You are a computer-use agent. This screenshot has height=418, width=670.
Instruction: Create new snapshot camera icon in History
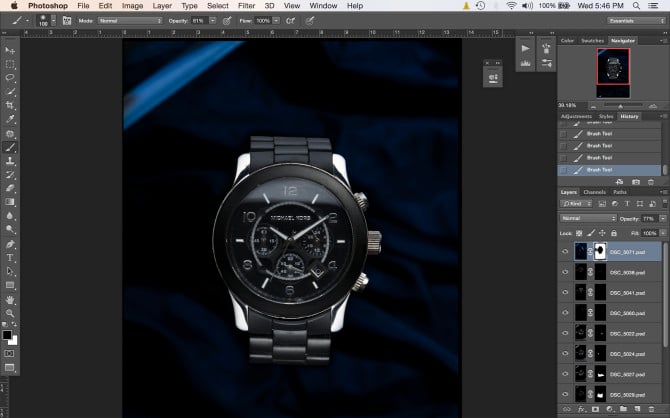pyautogui.click(x=636, y=182)
